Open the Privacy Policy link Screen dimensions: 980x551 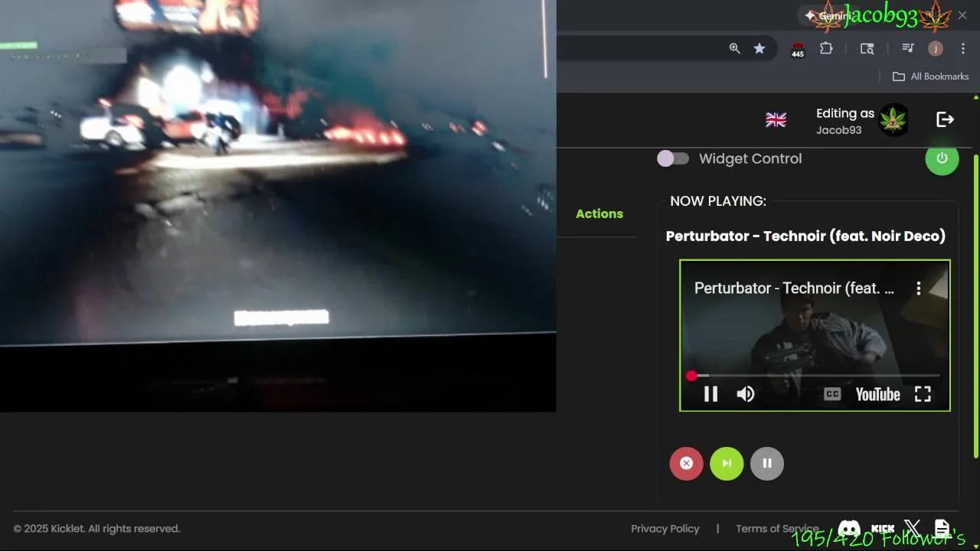(665, 529)
